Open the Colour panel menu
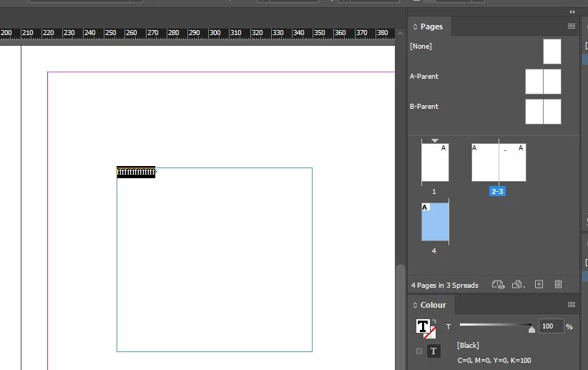This screenshot has width=588, height=370. point(571,305)
